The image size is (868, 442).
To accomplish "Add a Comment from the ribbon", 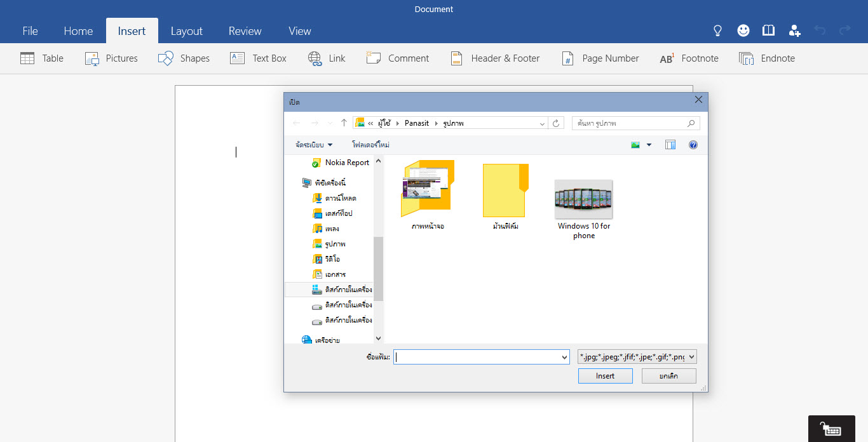I will point(373,58).
